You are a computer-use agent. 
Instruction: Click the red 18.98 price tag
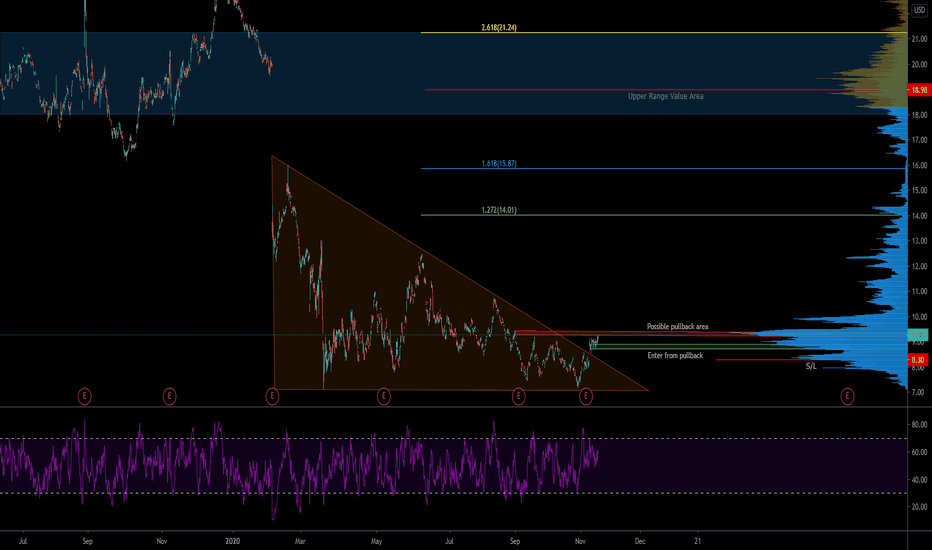(x=919, y=90)
